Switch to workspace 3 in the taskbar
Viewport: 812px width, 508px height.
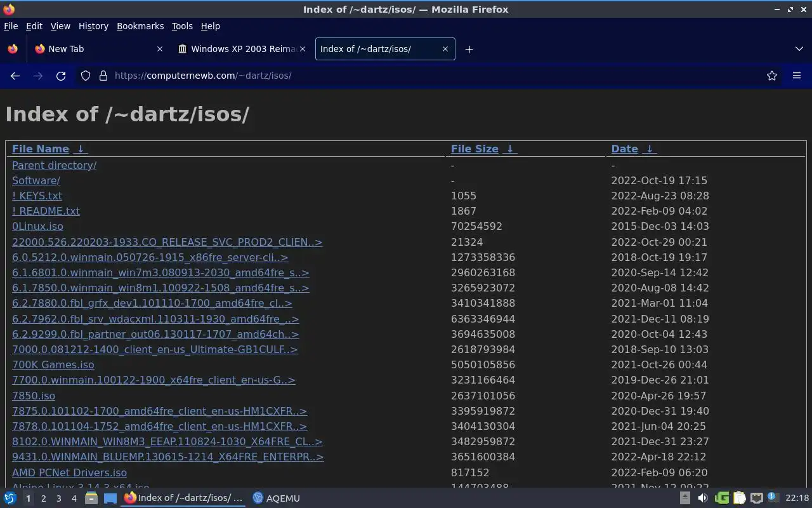[x=58, y=498]
